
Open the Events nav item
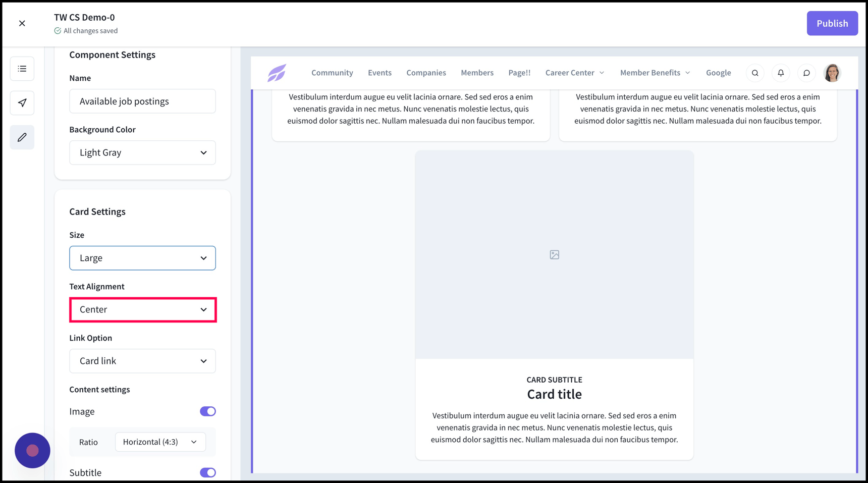379,73
